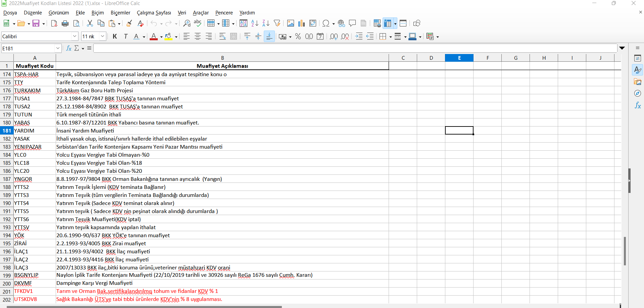
Task: Toggle underline formatting
Action: click(x=136, y=36)
